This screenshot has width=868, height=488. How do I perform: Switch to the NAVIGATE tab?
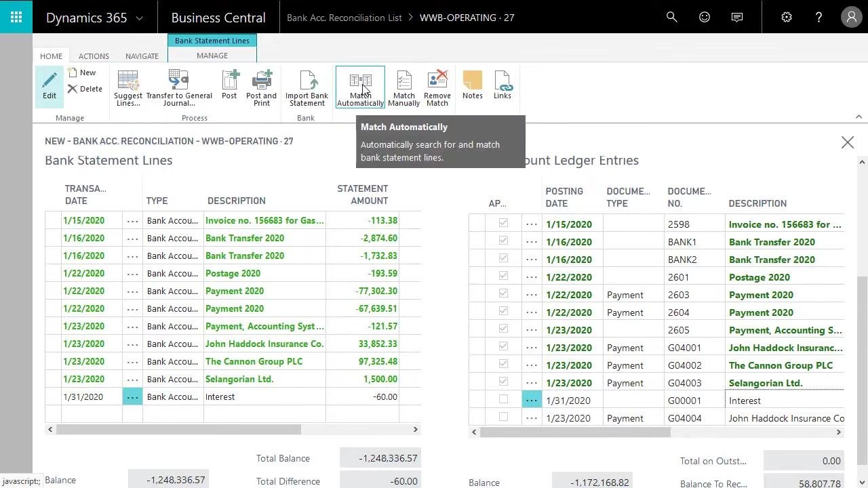click(x=142, y=56)
